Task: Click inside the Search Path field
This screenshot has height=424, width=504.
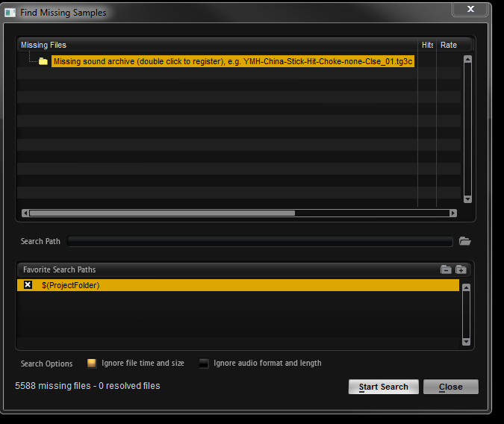Action: click(x=260, y=241)
